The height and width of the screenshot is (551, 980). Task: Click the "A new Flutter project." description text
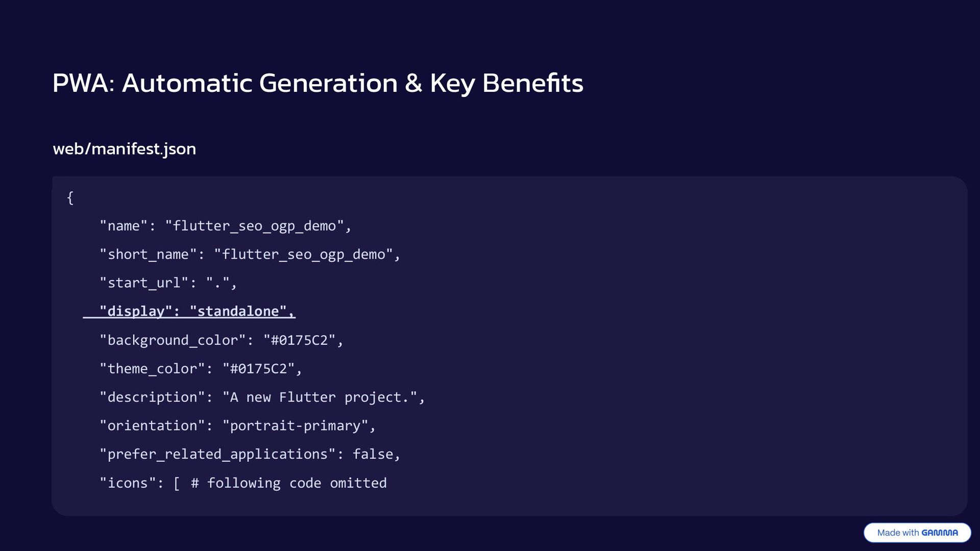pyautogui.click(x=320, y=397)
